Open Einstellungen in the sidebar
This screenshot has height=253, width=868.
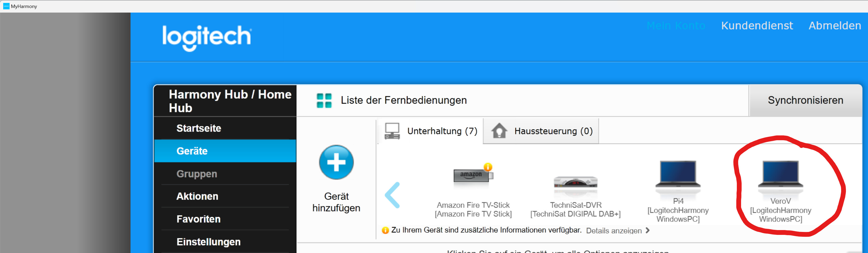click(225, 242)
